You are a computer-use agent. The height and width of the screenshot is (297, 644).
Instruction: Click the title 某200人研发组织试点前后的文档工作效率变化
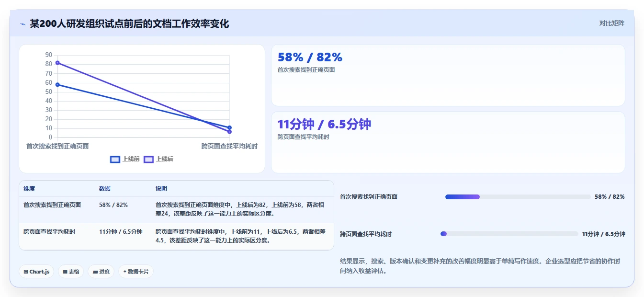[129, 23]
